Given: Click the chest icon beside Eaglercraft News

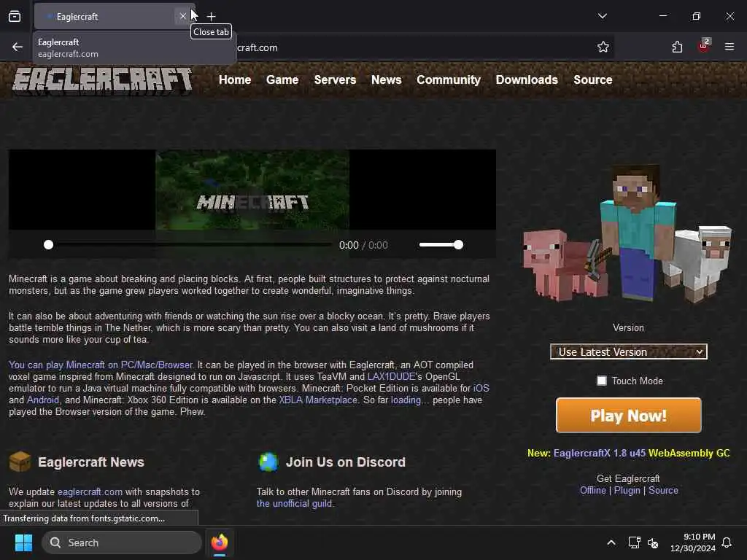Looking at the screenshot, I should click(x=20, y=462).
